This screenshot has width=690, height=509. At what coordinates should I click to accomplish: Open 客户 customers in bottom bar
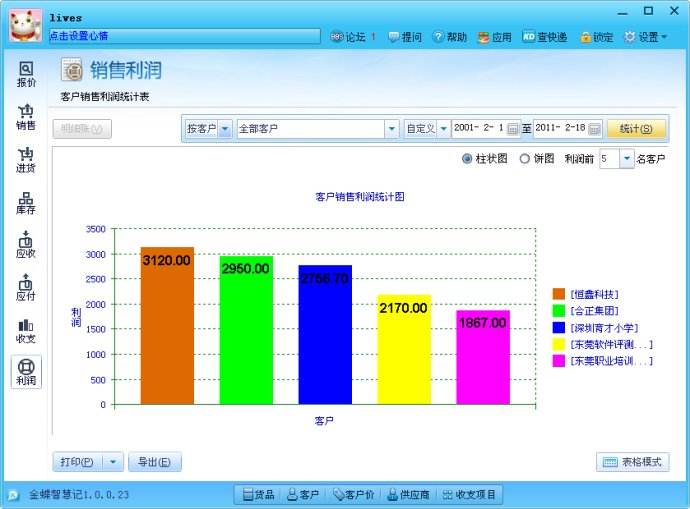click(303, 494)
